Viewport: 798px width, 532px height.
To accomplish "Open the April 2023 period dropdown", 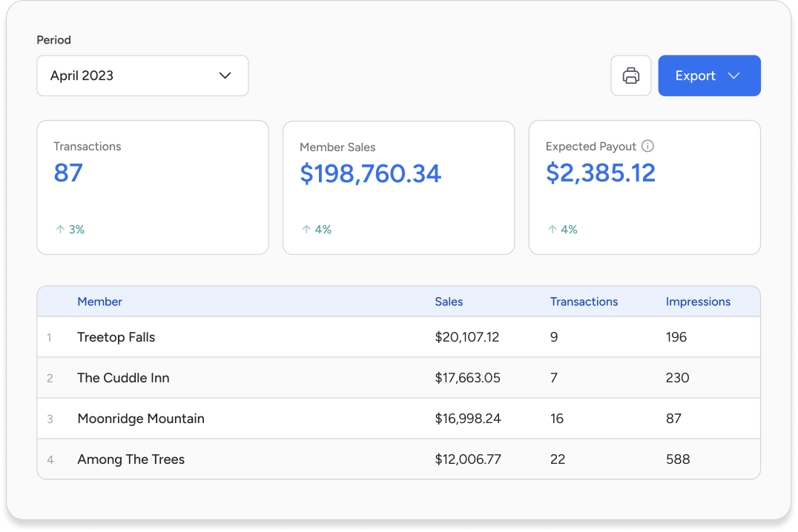I will tap(142, 76).
